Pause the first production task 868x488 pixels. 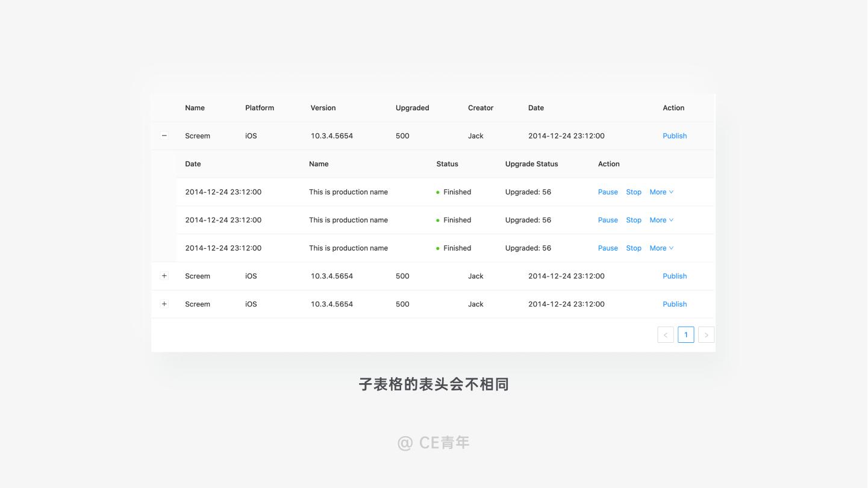click(607, 192)
